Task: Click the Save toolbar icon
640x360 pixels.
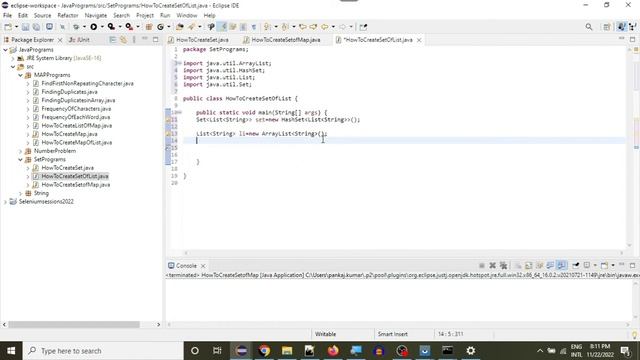Action: click(x=25, y=27)
